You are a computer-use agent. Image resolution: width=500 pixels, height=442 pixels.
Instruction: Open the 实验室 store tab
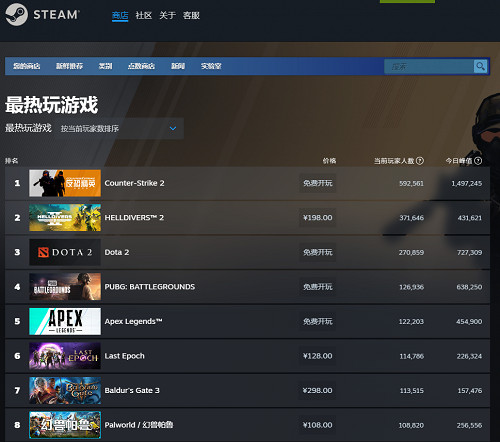211,66
